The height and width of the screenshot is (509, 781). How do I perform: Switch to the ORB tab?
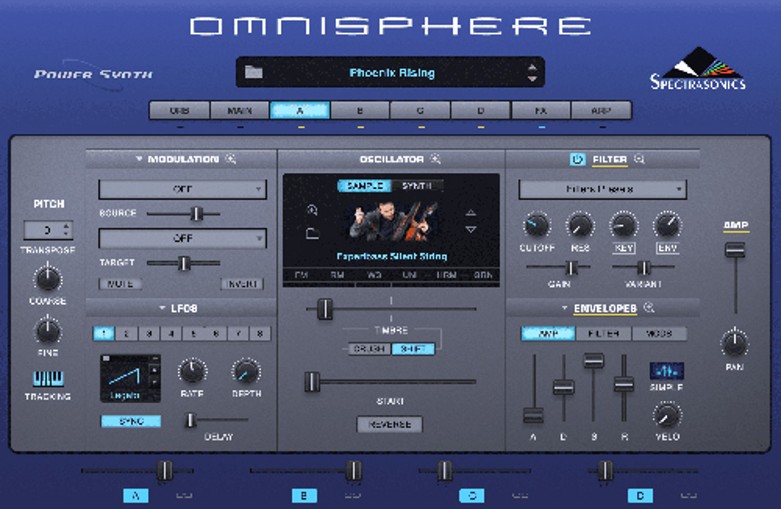click(x=179, y=110)
